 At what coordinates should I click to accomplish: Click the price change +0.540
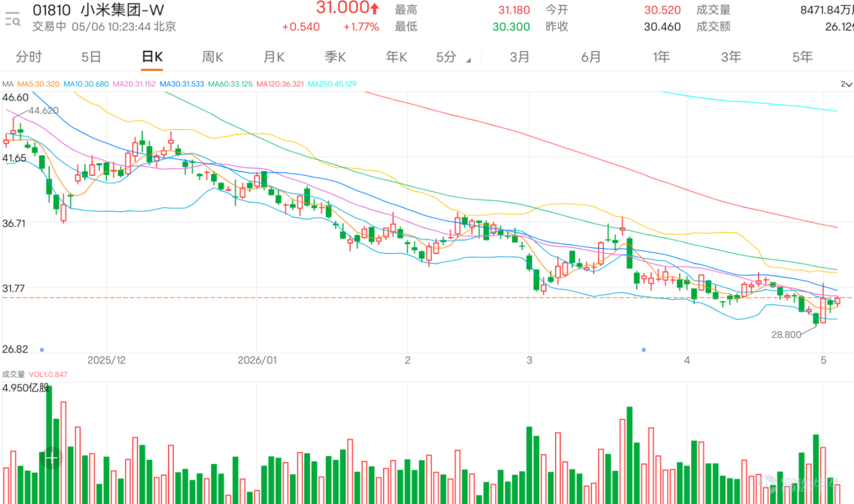coord(301,27)
